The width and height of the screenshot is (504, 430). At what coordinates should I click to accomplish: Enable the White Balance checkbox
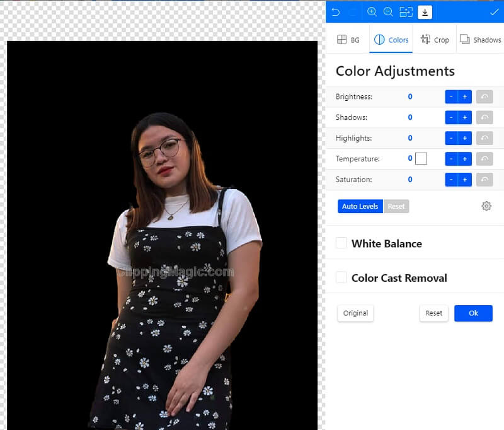pyautogui.click(x=341, y=243)
